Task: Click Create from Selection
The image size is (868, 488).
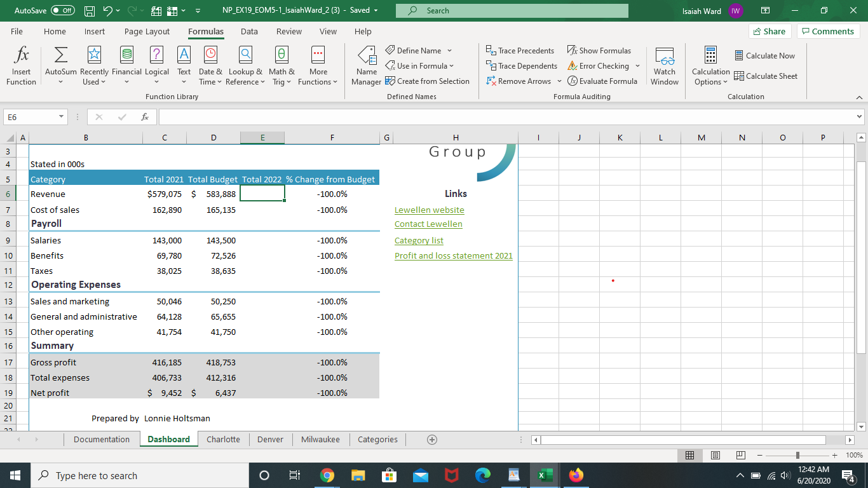Action: tap(427, 81)
